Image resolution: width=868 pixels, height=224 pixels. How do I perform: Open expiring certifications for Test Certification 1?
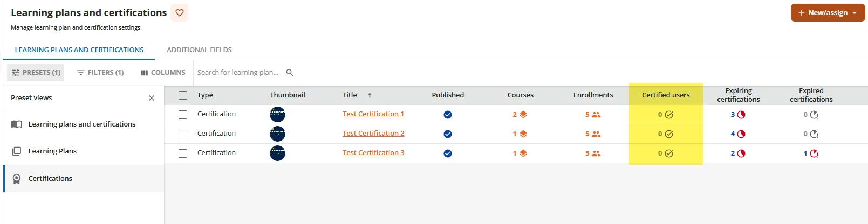pos(738,115)
